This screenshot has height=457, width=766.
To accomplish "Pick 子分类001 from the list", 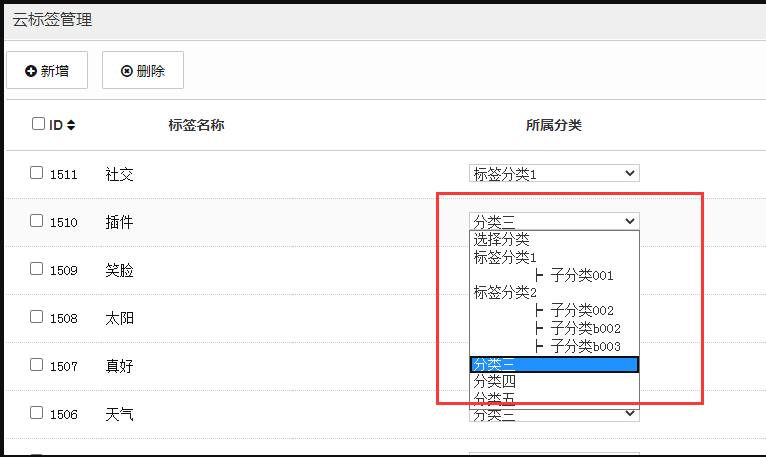I will coord(554,275).
